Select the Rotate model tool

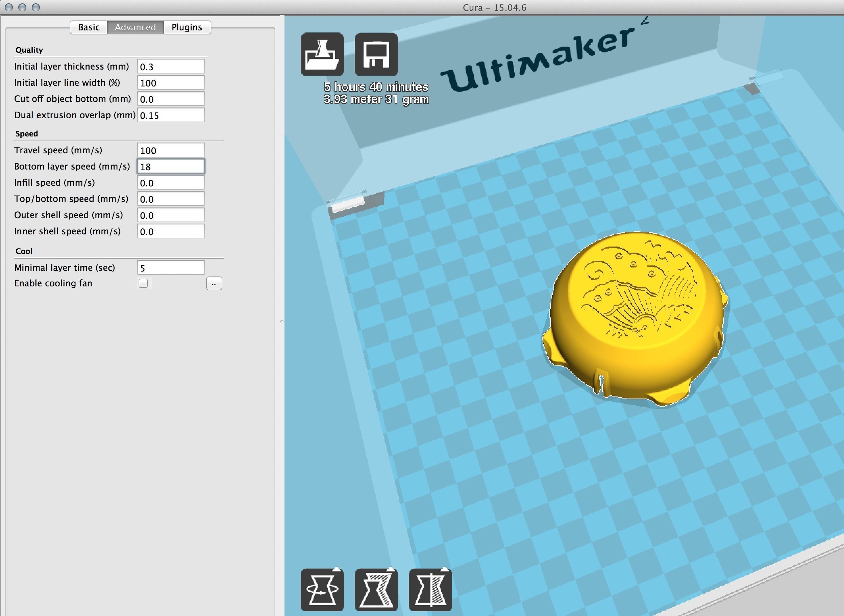coord(322,590)
